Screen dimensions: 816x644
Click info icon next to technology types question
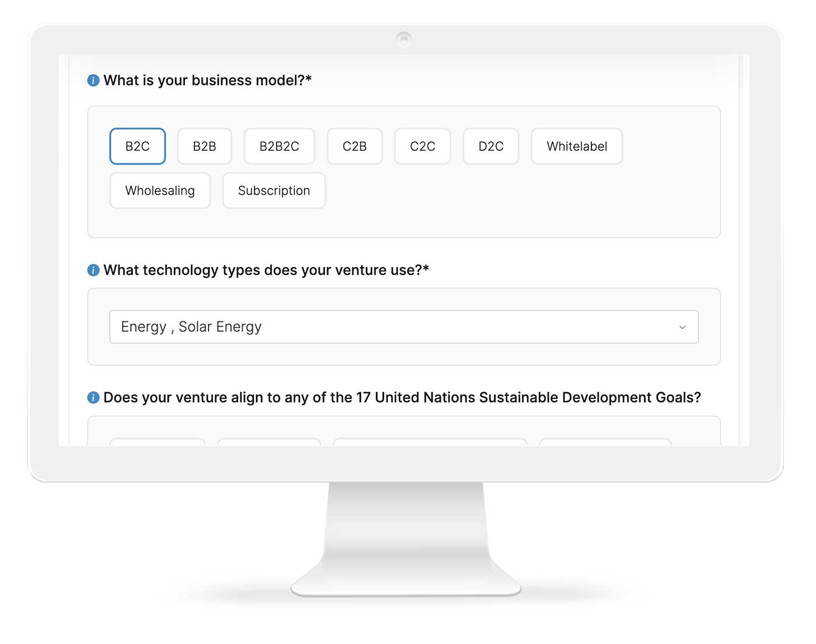(93, 270)
